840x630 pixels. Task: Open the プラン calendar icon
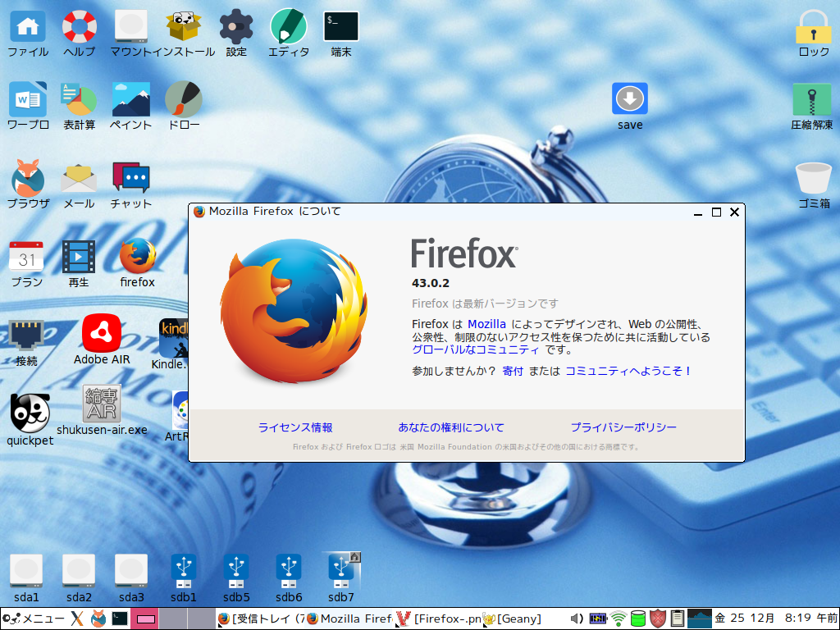(x=27, y=257)
